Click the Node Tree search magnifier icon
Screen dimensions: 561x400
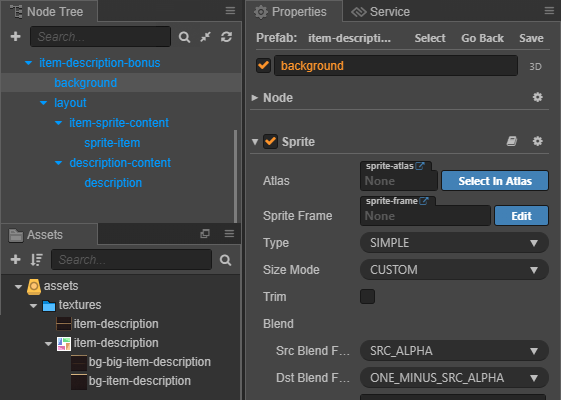coord(184,37)
